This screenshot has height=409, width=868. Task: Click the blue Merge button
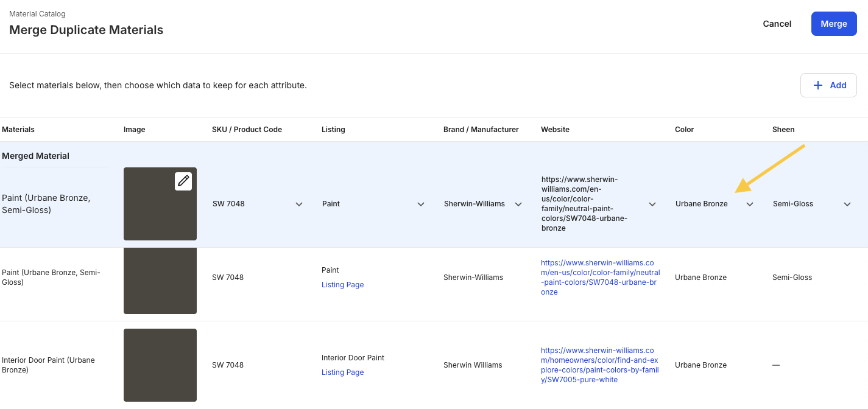(834, 24)
